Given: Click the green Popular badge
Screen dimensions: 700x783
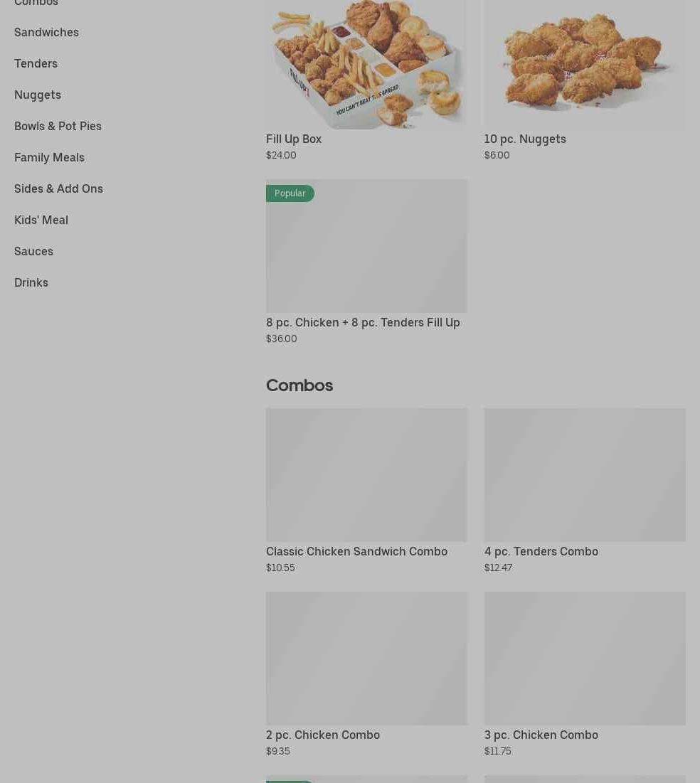Looking at the screenshot, I should [290, 193].
